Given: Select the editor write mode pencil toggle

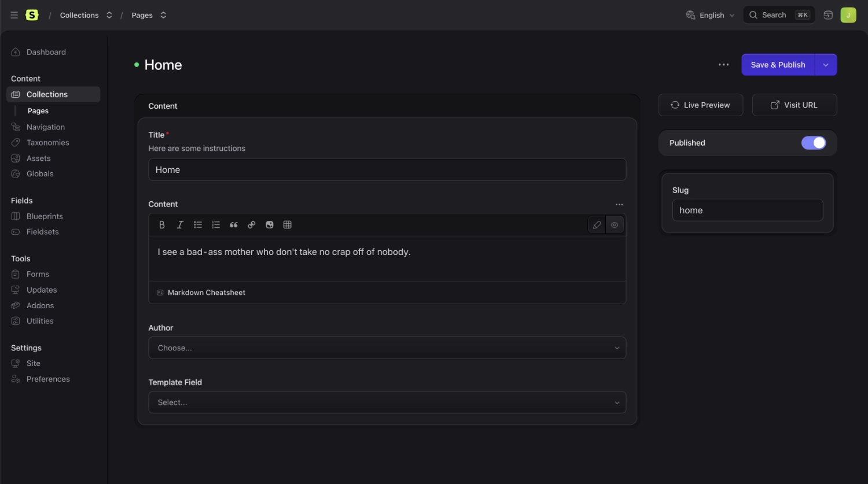Looking at the screenshot, I should click(x=596, y=224).
